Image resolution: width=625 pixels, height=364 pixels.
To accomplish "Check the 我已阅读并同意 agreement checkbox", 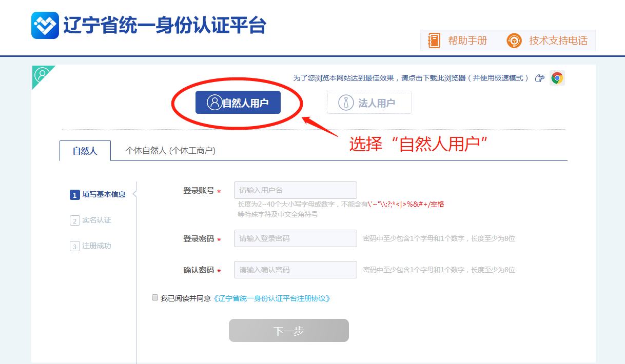I will tap(155, 297).
